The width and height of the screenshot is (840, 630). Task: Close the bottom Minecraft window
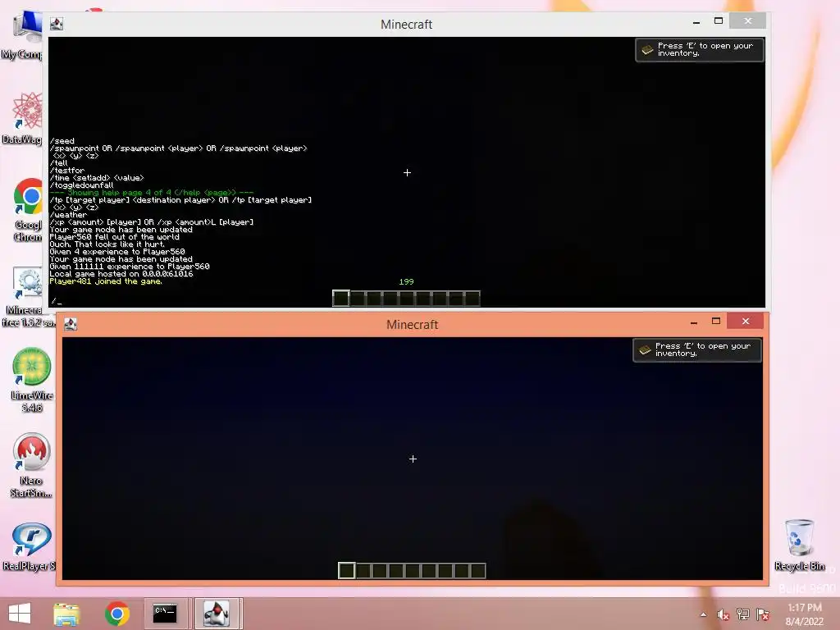coord(746,321)
